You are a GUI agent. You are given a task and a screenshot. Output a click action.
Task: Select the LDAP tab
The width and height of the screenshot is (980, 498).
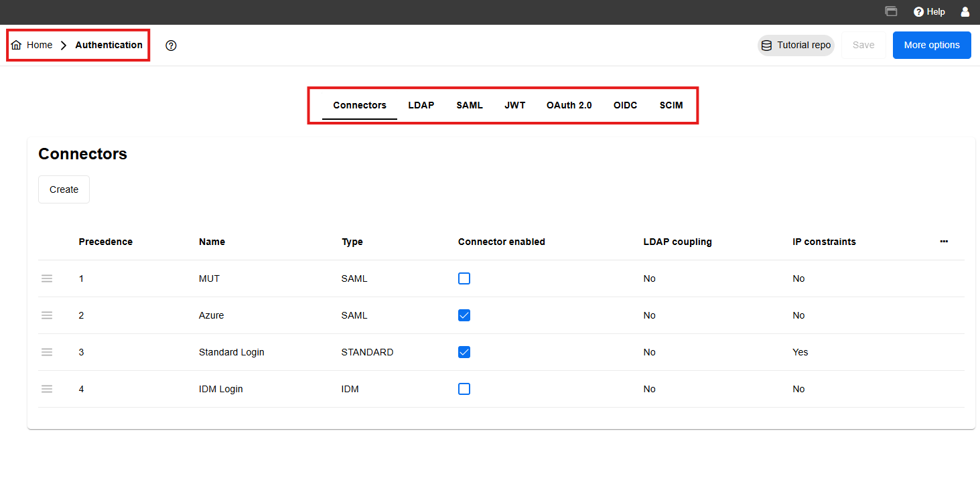coord(421,105)
